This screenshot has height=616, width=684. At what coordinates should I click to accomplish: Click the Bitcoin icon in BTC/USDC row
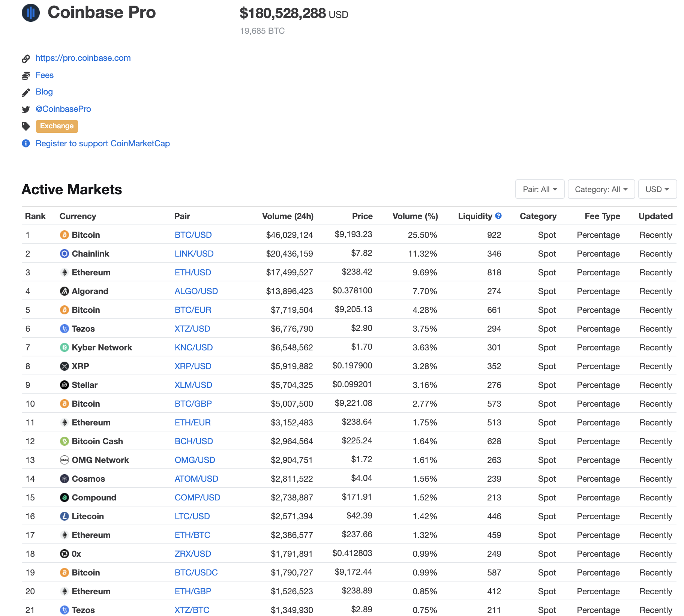(x=64, y=572)
